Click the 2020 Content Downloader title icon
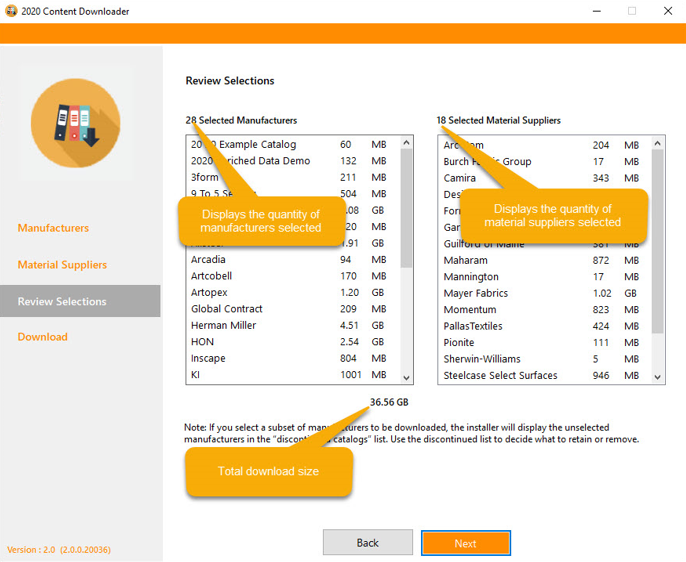Image resolution: width=686 pixels, height=562 pixels. (x=11, y=11)
